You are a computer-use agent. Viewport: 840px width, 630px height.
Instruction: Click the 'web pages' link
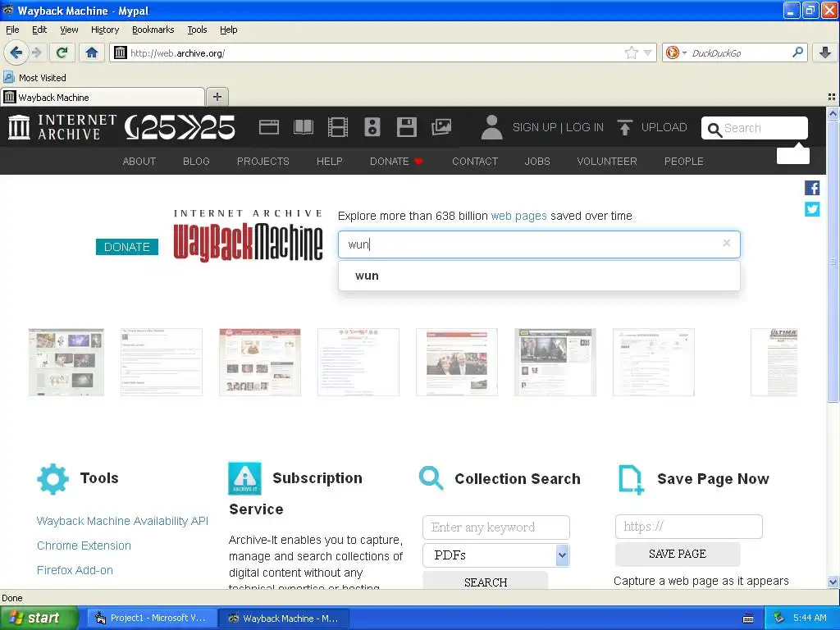pos(518,216)
